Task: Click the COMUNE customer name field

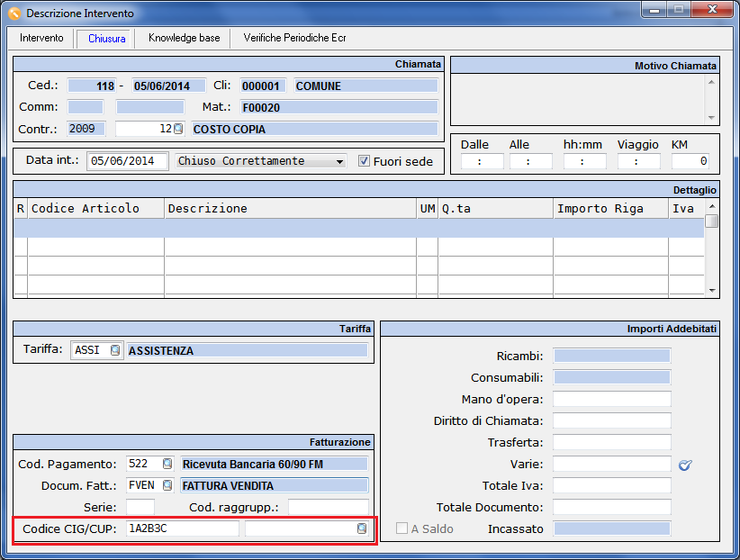Action: 366,86
